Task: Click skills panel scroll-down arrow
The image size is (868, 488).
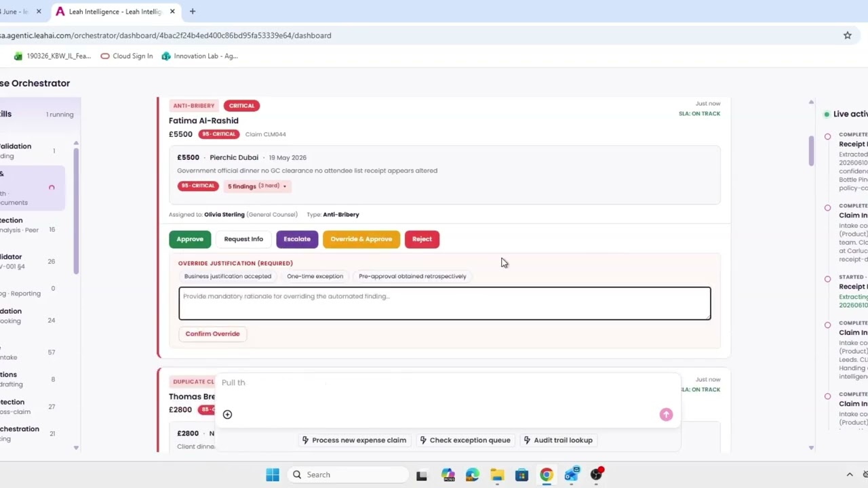Action: tap(76, 447)
